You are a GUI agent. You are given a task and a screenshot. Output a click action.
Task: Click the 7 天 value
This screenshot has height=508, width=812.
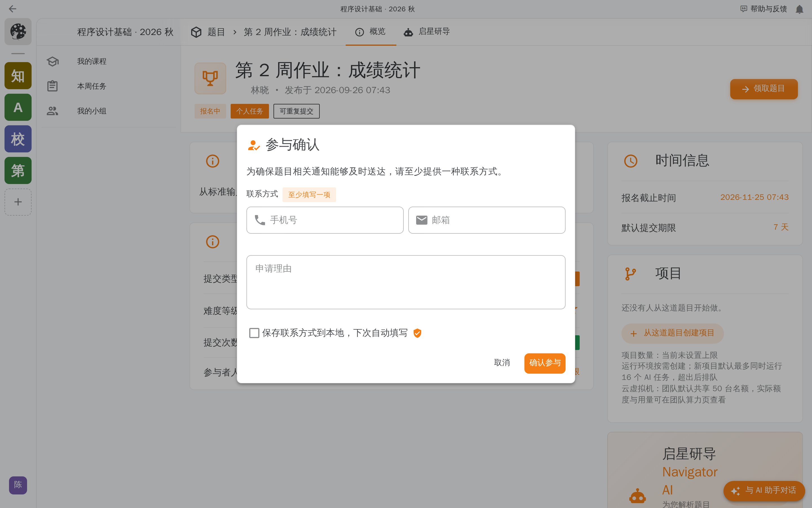click(781, 227)
